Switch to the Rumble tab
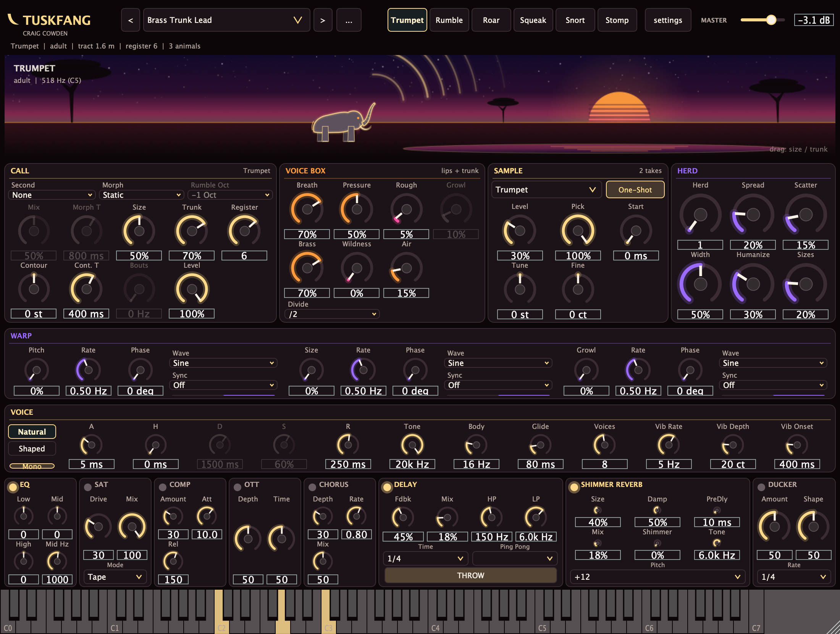The width and height of the screenshot is (840, 634). click(449, 20)
